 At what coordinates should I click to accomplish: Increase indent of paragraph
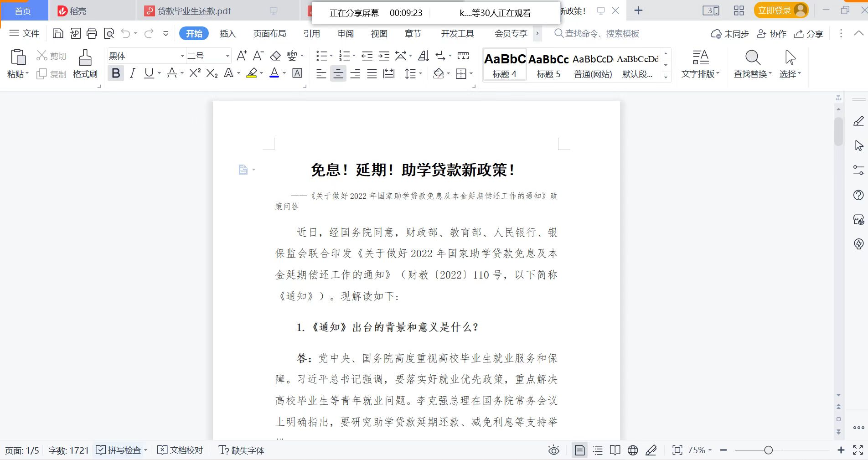click(384, 56)
